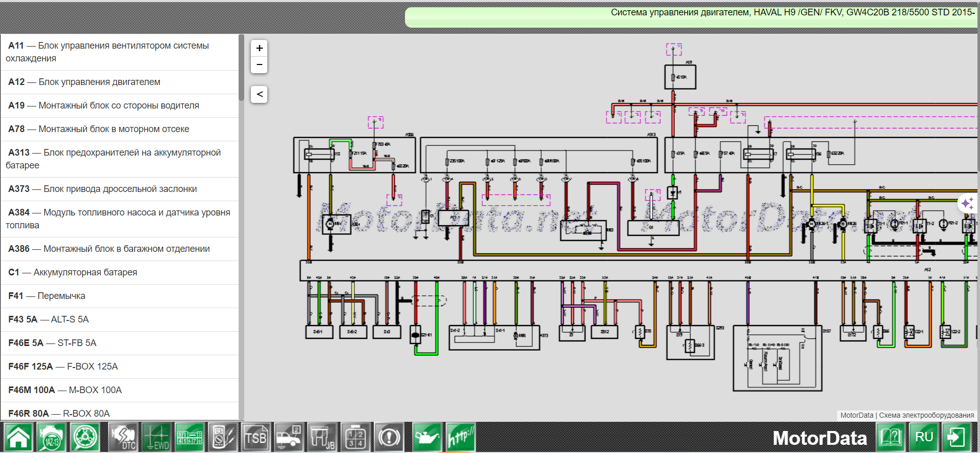Open the J/B fuse box icon

(322, 438)
